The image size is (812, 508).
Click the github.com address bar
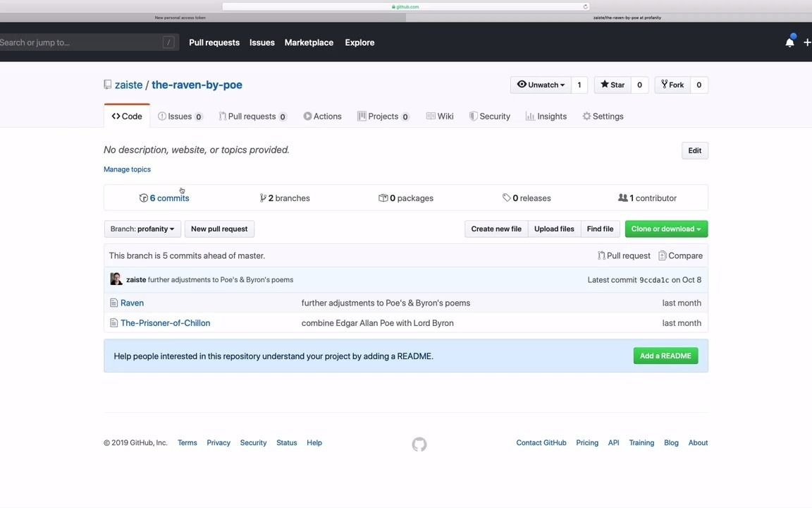[x=405, y=7]
